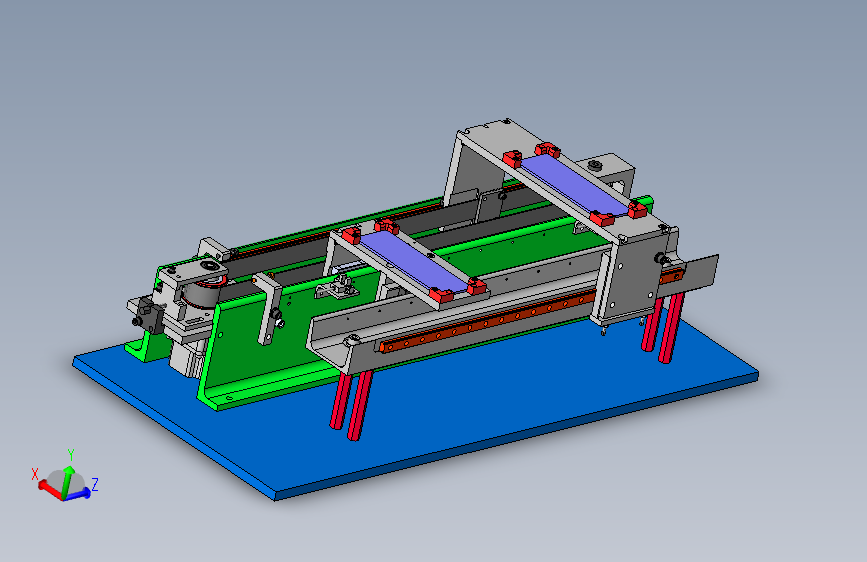Click the blue Z axis of the orientation triad
The height and width of the screenshot is (562, 867).
click(x=79, y=494)
